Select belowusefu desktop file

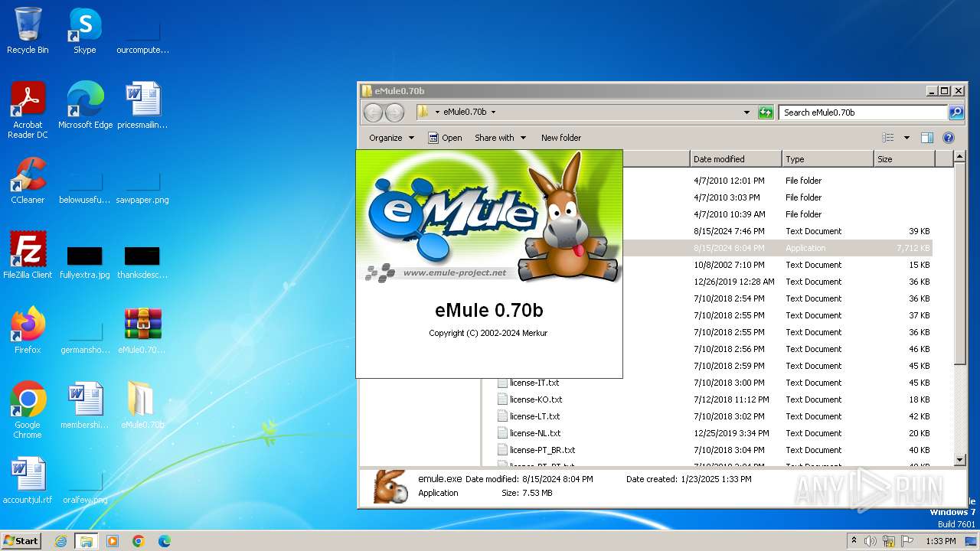pos(84,188)
